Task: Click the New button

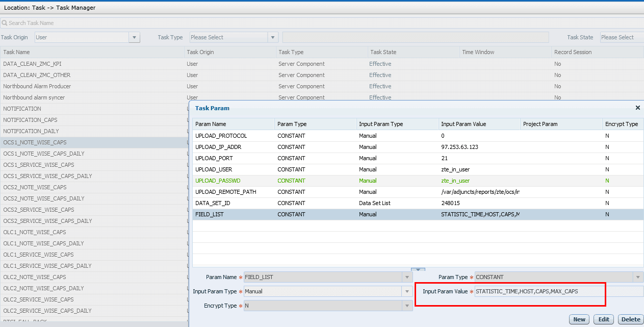Action: (579, 319)
